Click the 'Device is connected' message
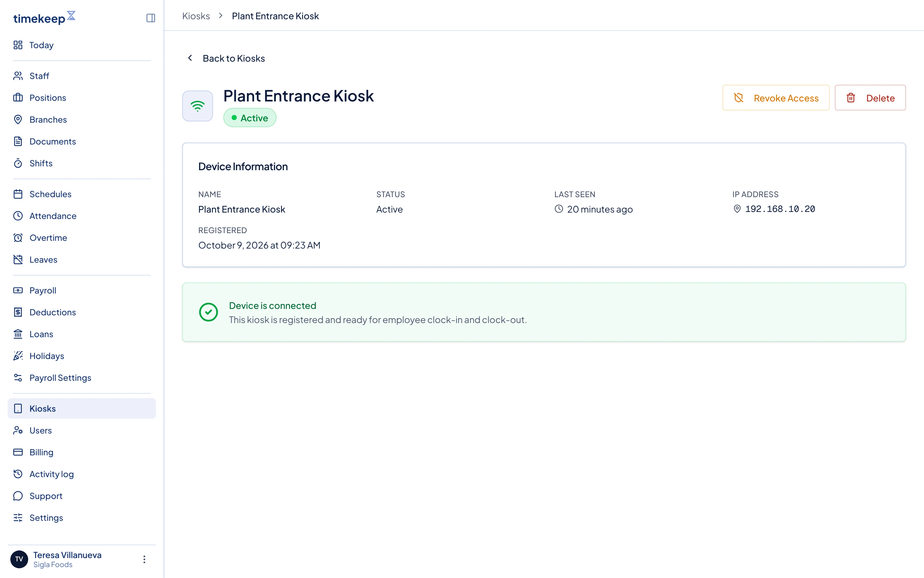Image resolution: width=924 pixels, height=578 pixels. coord(273,305)
